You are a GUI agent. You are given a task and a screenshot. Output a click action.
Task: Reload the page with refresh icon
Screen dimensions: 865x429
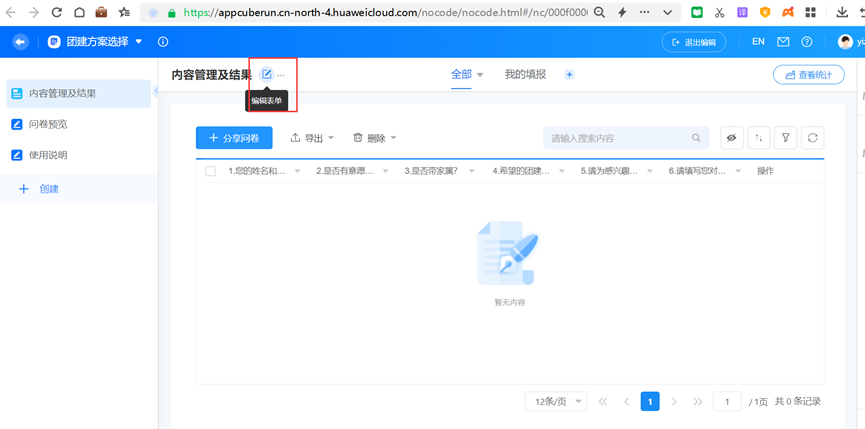click(56, 13)
